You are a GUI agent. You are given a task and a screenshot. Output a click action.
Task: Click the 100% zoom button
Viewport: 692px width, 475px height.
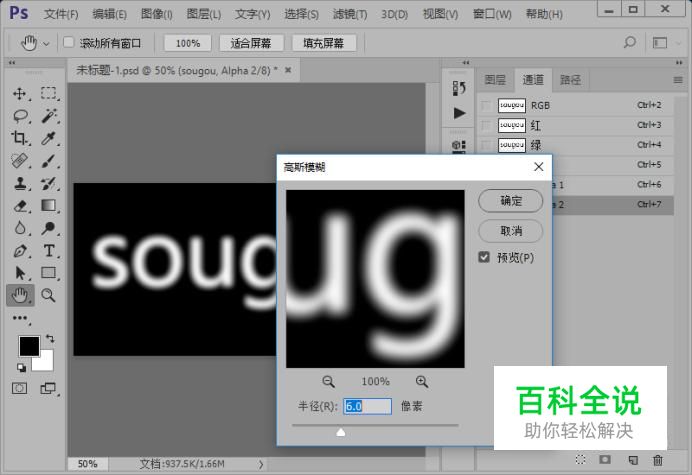pos(188,43)
